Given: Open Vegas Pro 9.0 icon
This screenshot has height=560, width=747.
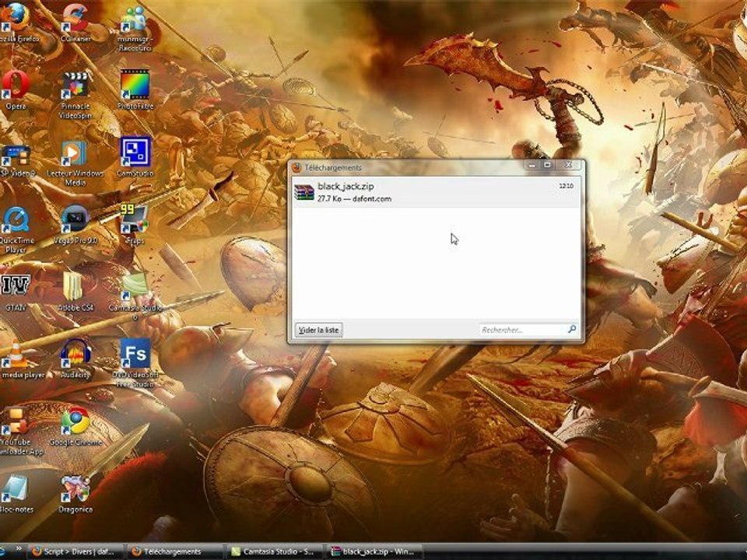Looking at the screenshot, I should point(75,225).
